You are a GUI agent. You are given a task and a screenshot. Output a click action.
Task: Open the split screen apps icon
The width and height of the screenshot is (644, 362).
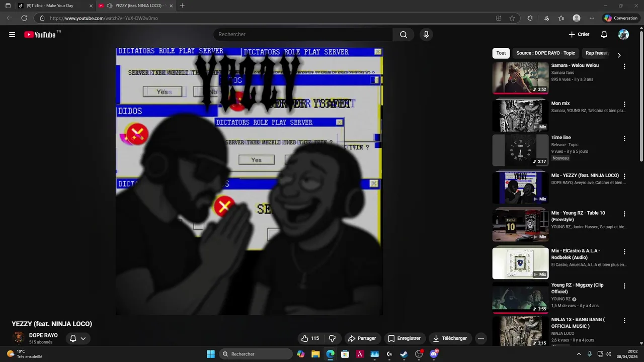499,18
